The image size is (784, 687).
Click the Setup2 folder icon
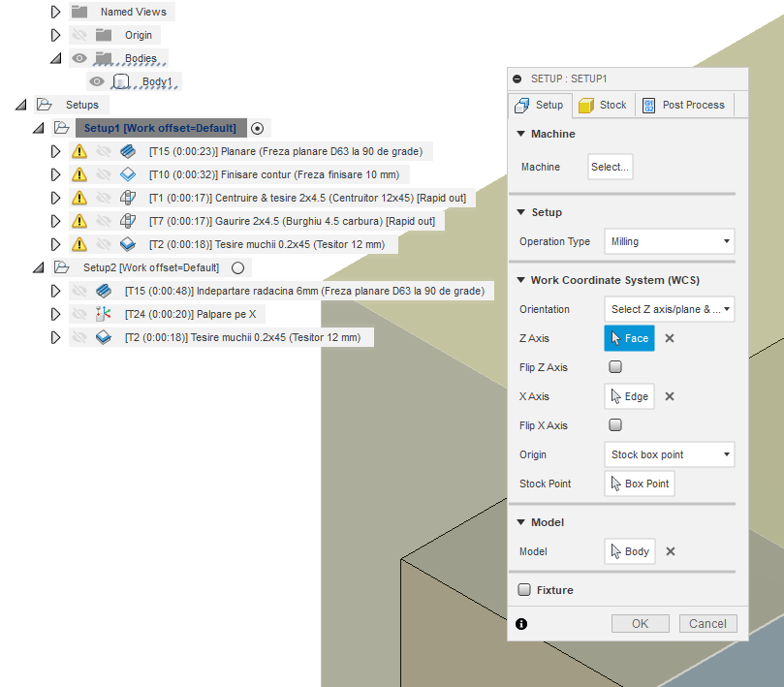[x=61, y=267]
